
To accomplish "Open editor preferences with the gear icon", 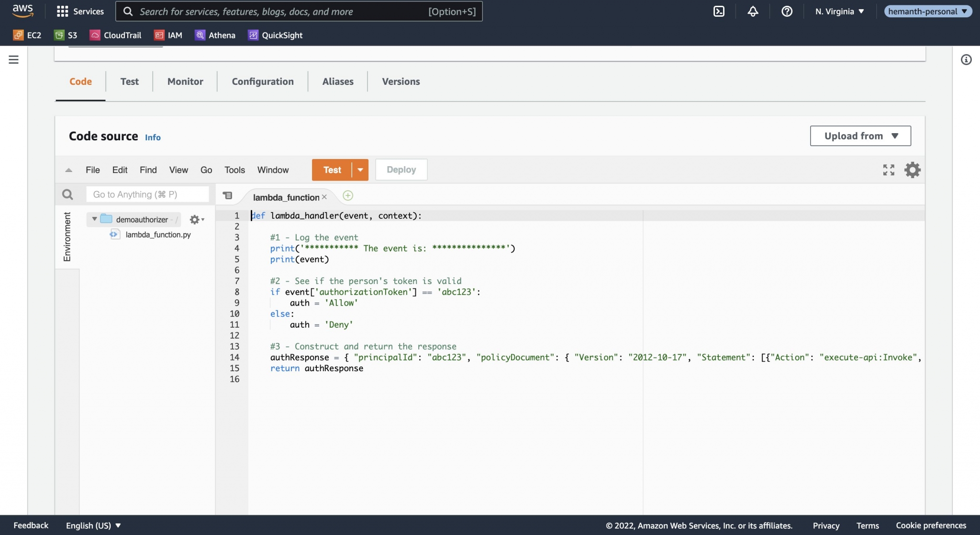I will (913, 170).
